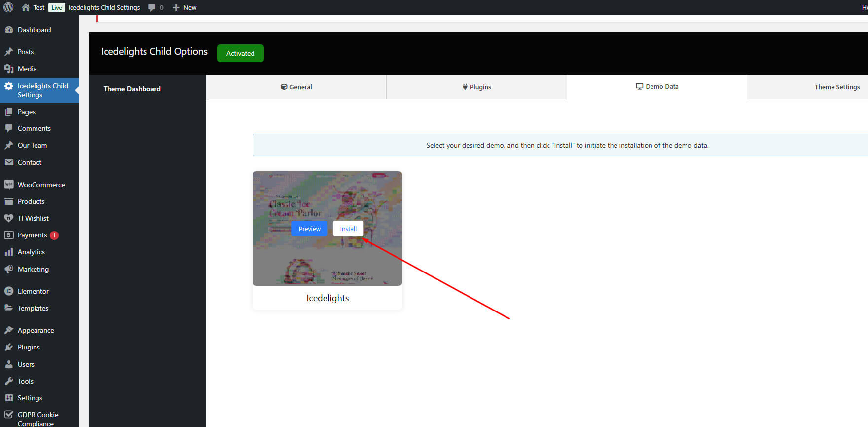Click the Icedelights demo thumbnail image
This screenshot has width=868, height=427.
tap(327, 229)
